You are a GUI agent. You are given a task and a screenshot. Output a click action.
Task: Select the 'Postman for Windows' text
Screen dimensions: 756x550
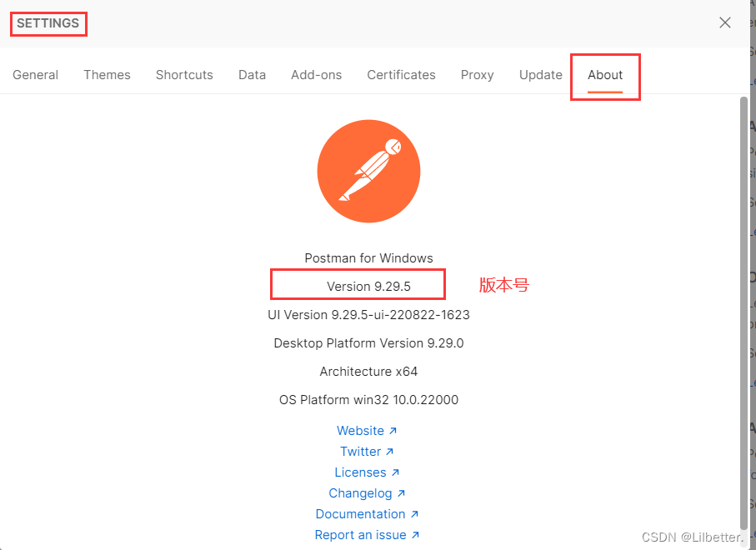tap(369, 257)
